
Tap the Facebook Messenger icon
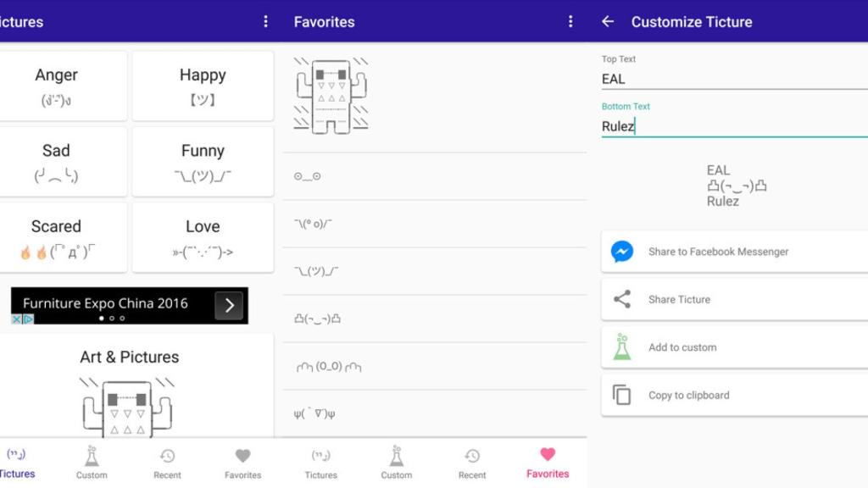622,252
